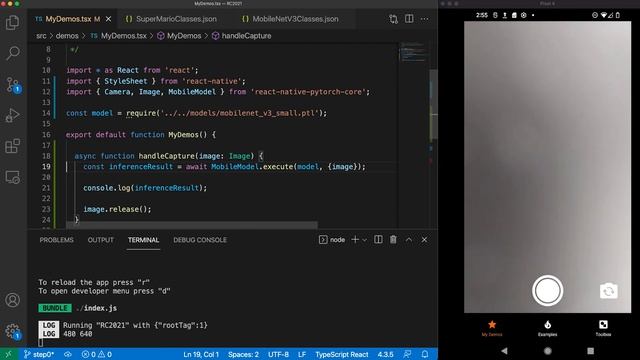Kill terminal with trash icon
This screenshot has width=640, height=360.
[393, 240]
